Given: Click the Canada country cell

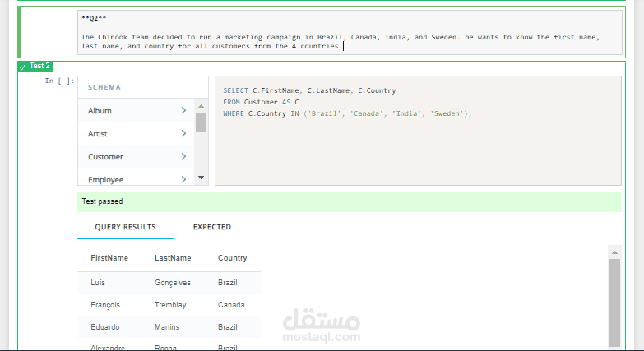Looking at the screenshot, I should tap(231, 305).
